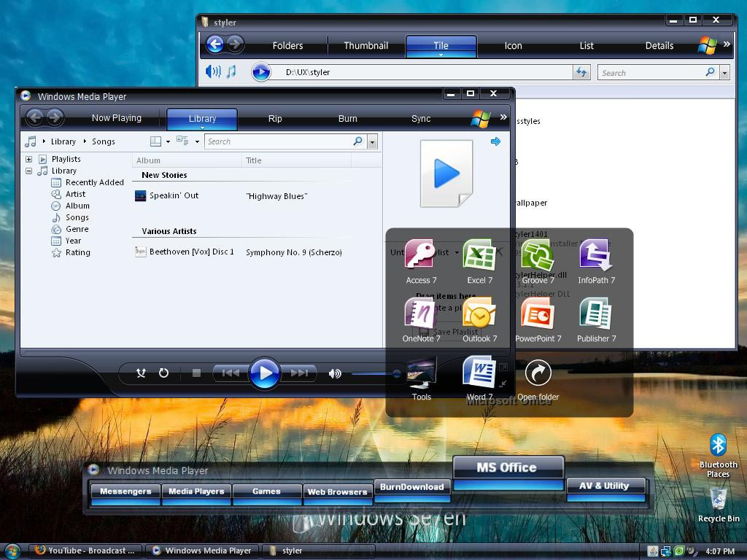Open YouTube taskbar button
Image resolution: width=747 pixels, height=560 pixels.
point(85,551)
